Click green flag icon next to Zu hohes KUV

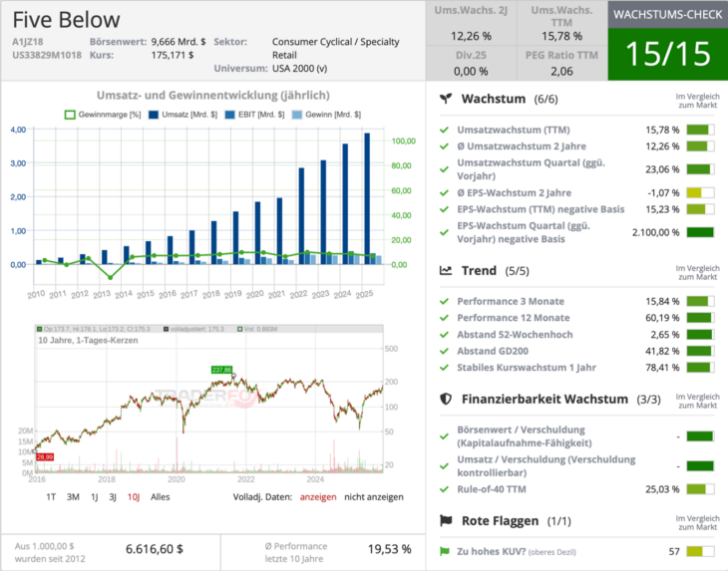(x=445, y=551)
